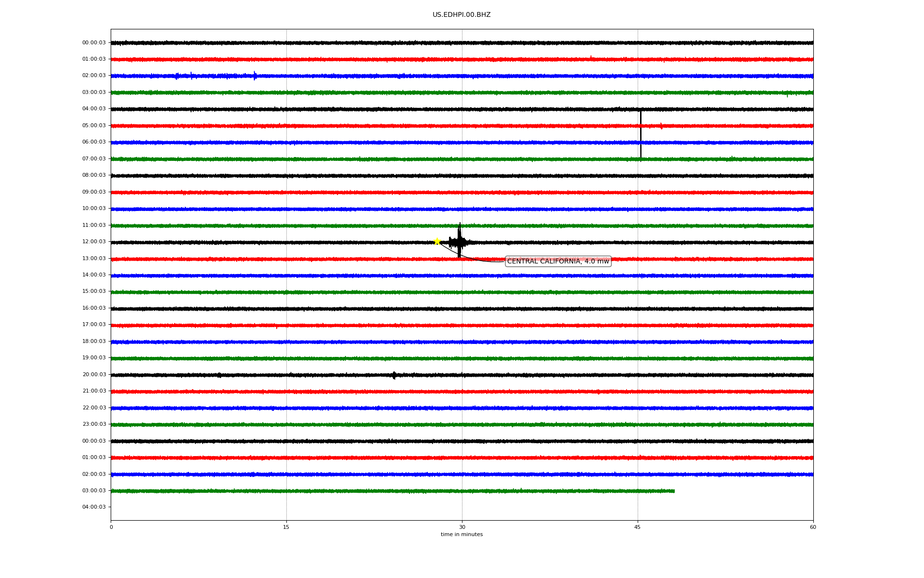Click the 21:00:03 row label
924x578 pixels.
pos(94,391)
